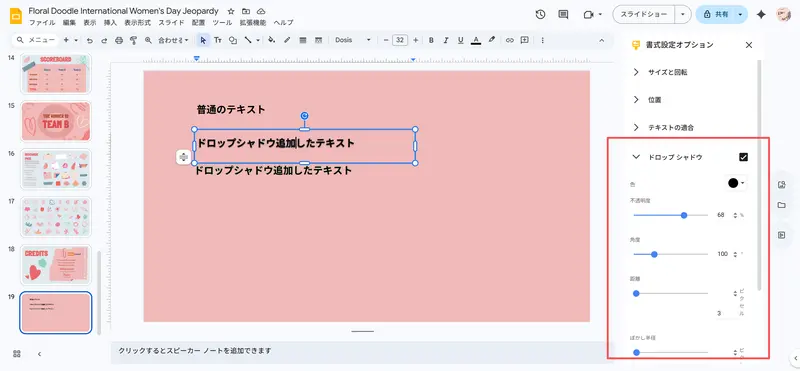The height and width of the screenshot is (371, 800).
Task: Click the insert link icon
Action: tap(510, 40)
